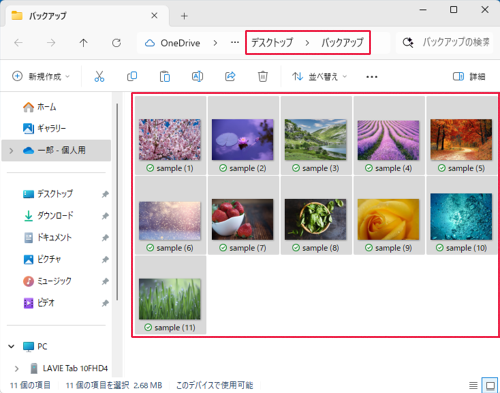Click the このデバイスで使用可能 status text
Viewport: 500px width, 393px height.
[x=214, y=385]
